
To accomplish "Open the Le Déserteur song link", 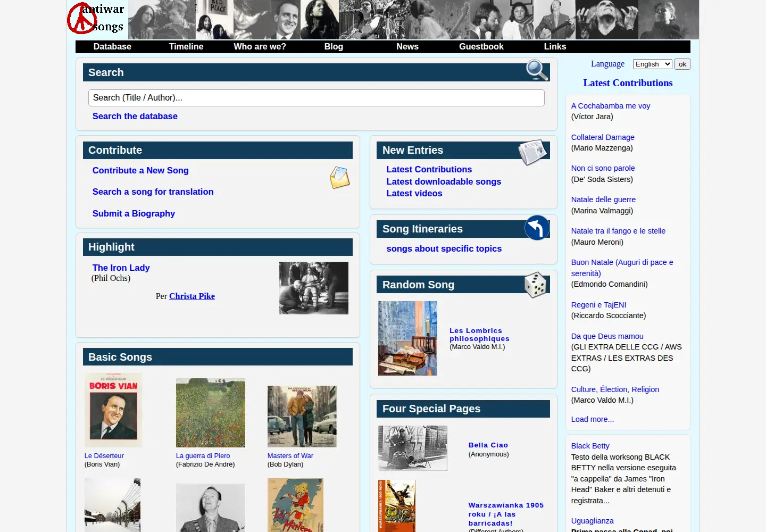I will [x=104, y=456].
